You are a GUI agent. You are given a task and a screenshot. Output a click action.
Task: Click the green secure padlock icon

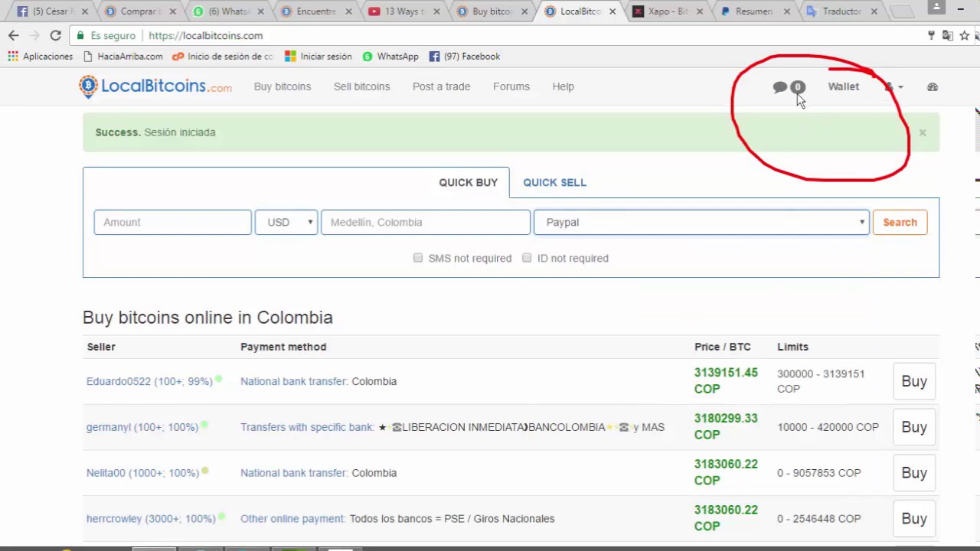[80, 36]
